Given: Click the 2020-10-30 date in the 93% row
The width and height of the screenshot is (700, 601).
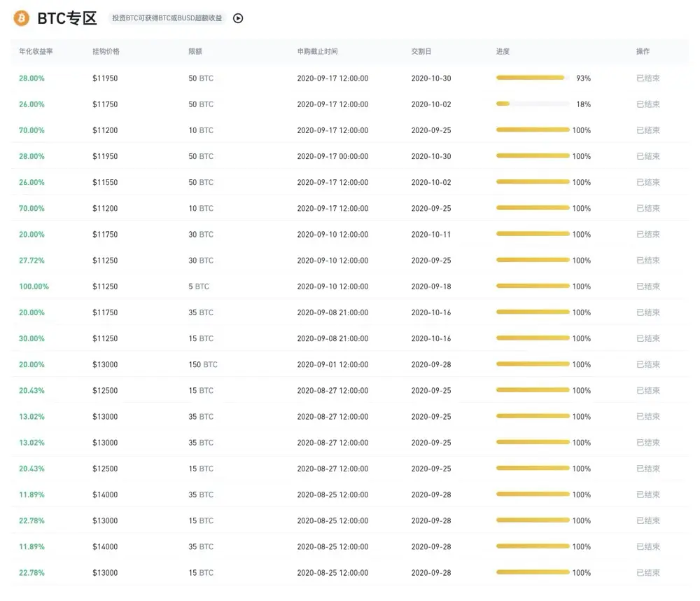Looking at the screenshot, I should (430, 78).
